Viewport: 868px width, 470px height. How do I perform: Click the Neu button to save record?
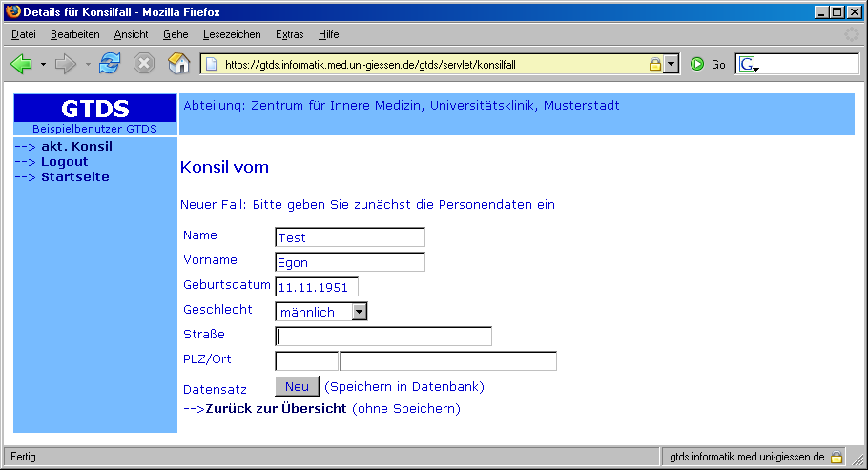point(297,386)
